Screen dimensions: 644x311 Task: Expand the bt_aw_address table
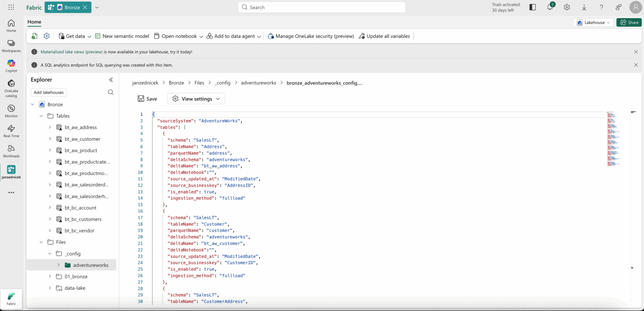49,127
